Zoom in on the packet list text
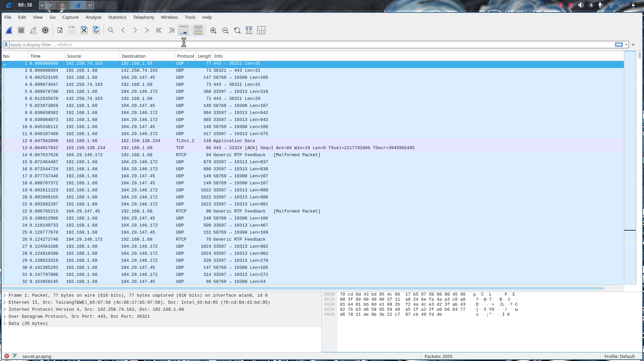Viewport: 644px width, 361px height. pos(213,30)
